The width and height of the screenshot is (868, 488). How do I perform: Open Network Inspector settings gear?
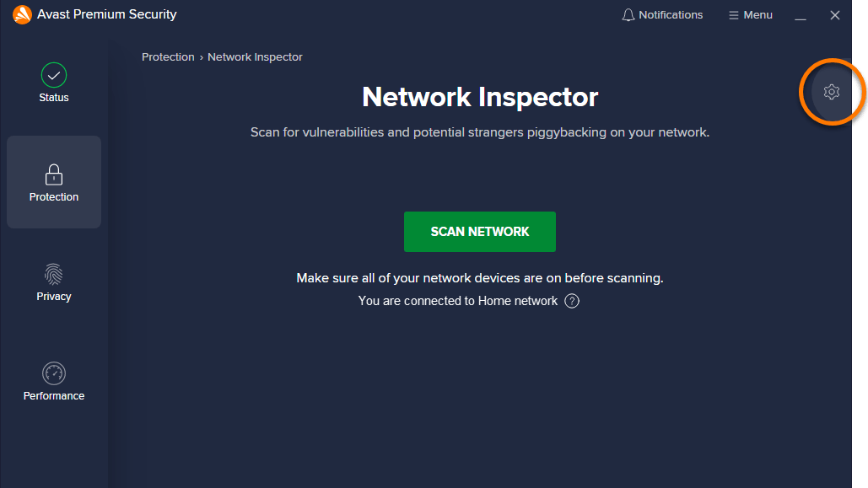[832, 91]
